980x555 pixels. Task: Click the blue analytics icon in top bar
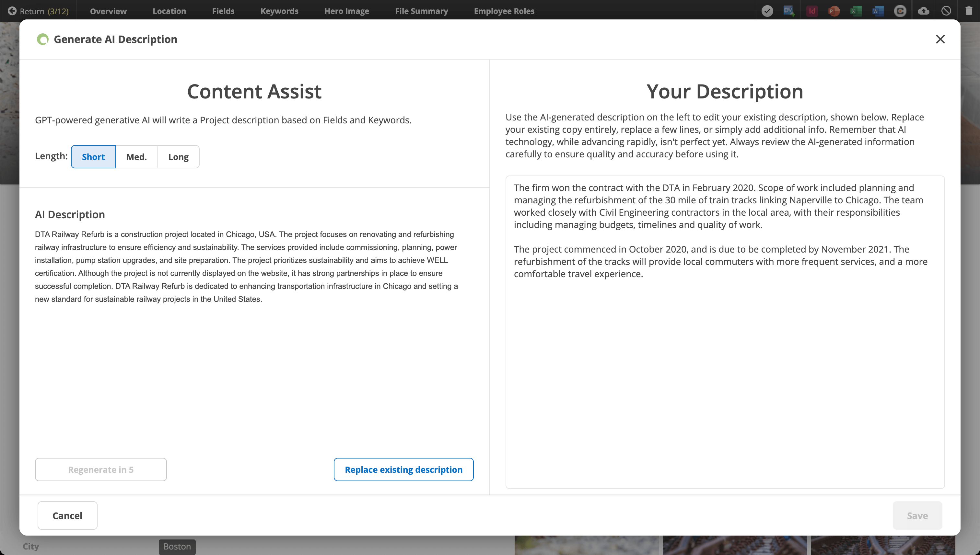point(789,10)
